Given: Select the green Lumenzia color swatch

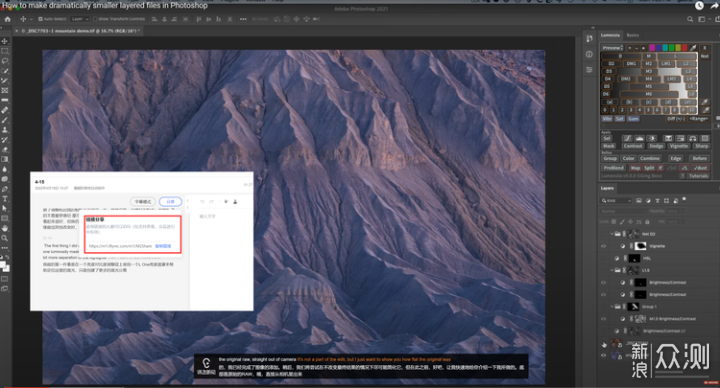Looking at the screenshot, I should point(671,48).
